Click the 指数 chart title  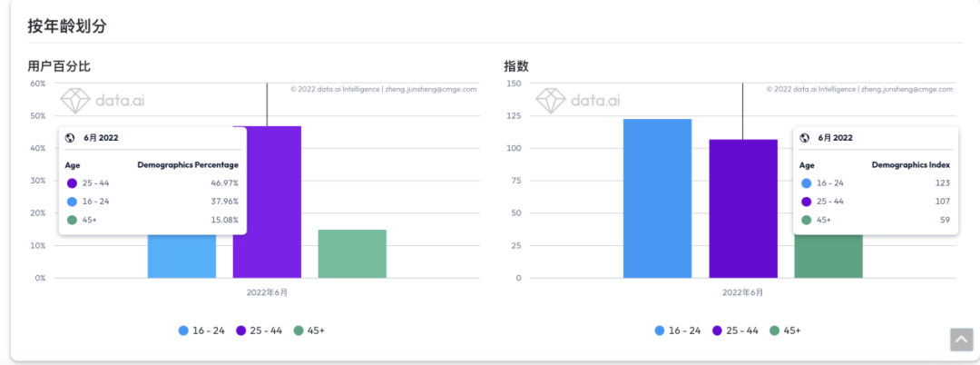[516, 66]
